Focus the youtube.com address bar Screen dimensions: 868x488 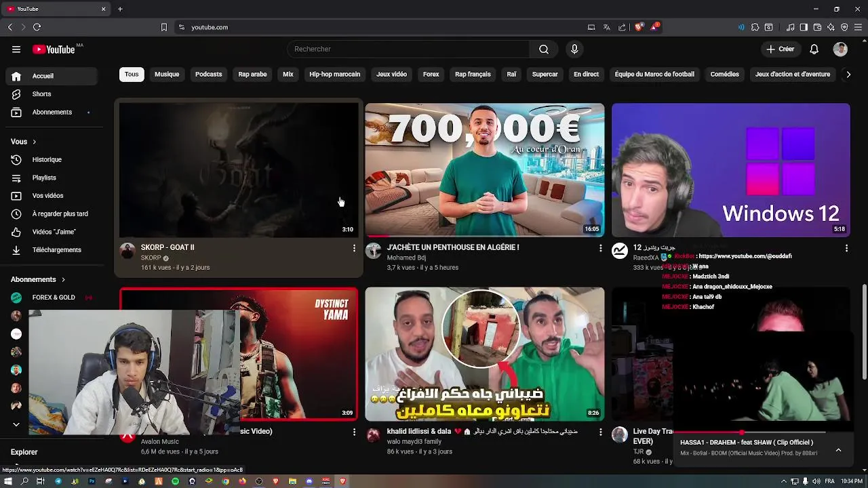pyautogui.click(x=380, y=27)
